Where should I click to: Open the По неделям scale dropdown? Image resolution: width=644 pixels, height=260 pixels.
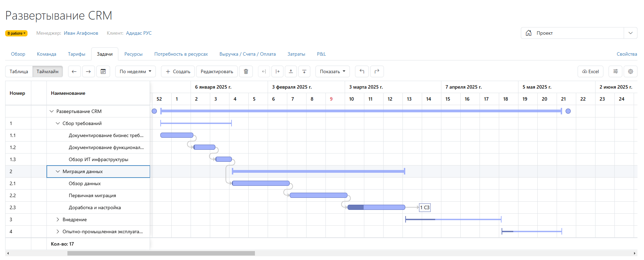[136, 71]
